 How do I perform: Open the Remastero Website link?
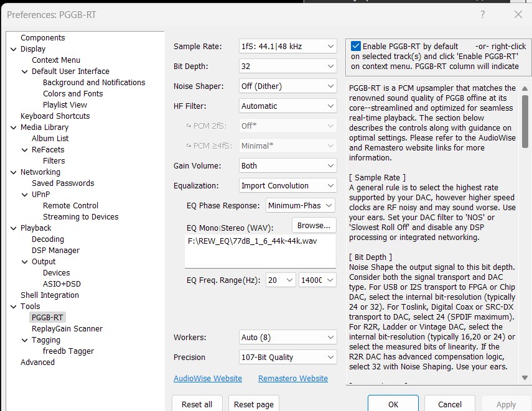click(292, 379)
